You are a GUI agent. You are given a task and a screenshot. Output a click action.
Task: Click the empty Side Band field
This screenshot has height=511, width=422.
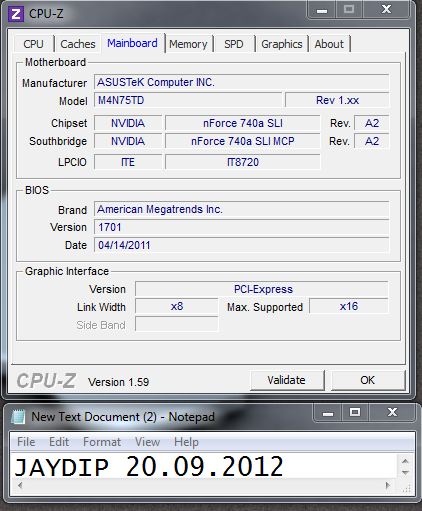(177, 324)
